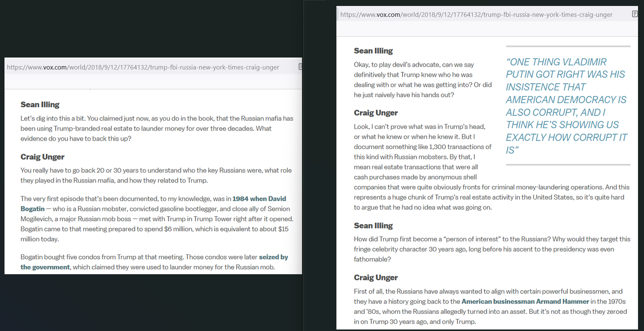644x331 pixels.
Task: Click text 'in on Trump 30 years ago, and only Trump.'
Action: (x=415, y=321)
